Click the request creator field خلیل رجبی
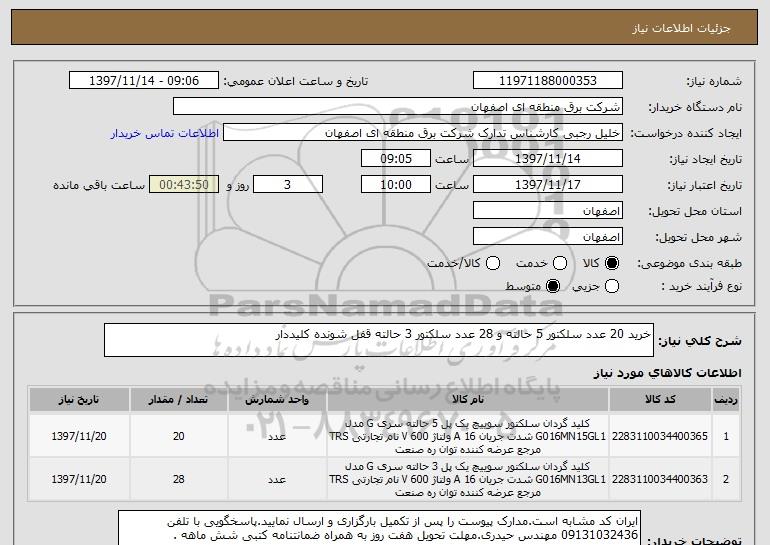Viewport: 770px width, 545px height. [423, 133]
